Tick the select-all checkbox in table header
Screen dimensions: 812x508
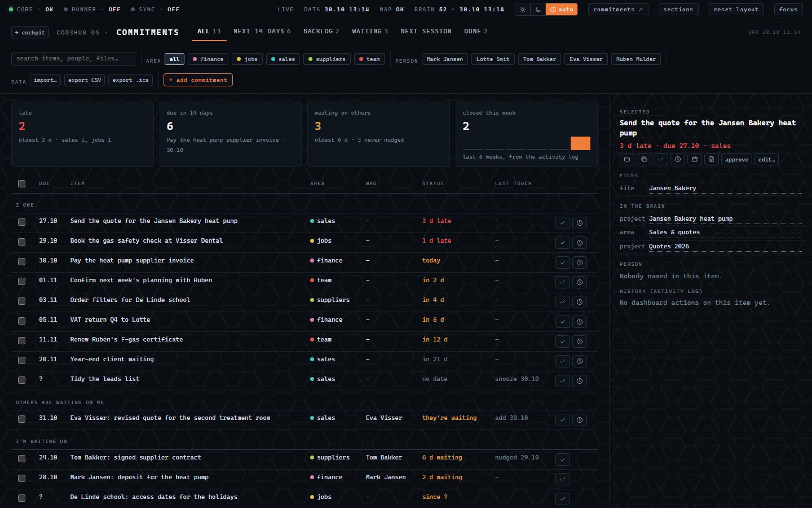(x=21, y=183)
